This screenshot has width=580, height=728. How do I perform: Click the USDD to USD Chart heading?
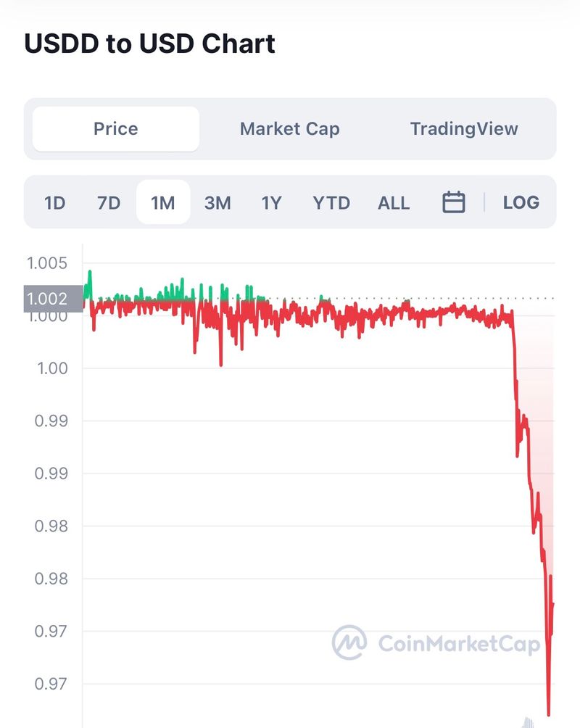(150, 44)
